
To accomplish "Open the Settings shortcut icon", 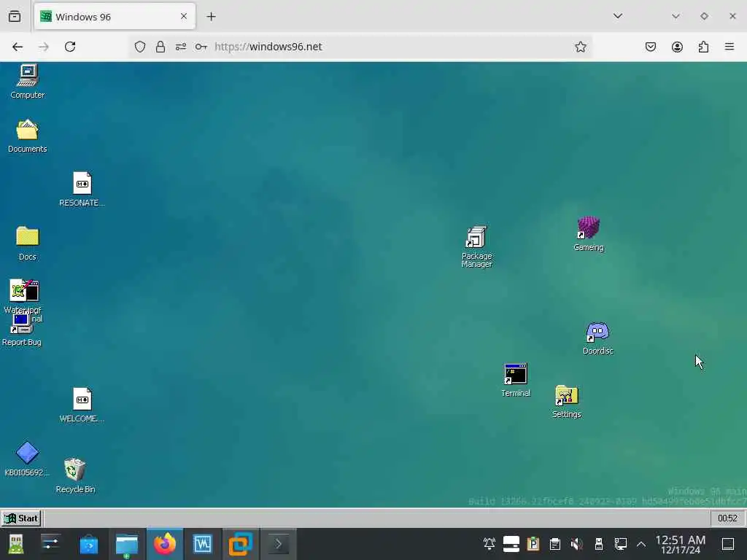I will click(566, 402).
